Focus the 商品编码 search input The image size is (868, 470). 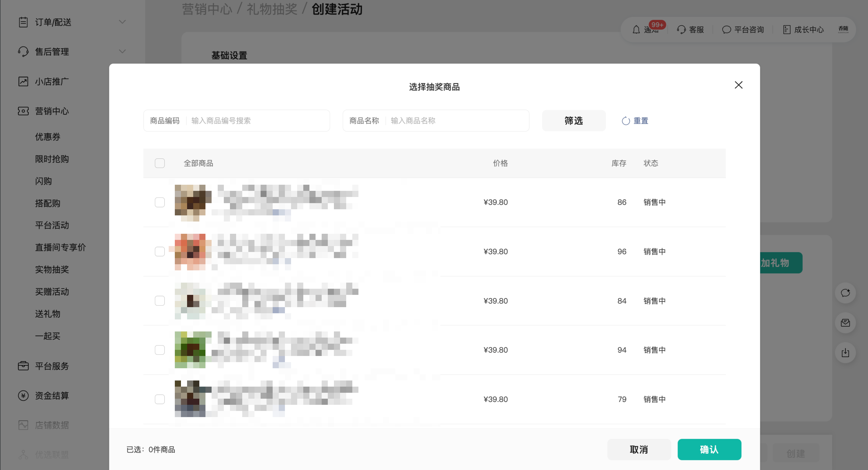coord(256,121)
